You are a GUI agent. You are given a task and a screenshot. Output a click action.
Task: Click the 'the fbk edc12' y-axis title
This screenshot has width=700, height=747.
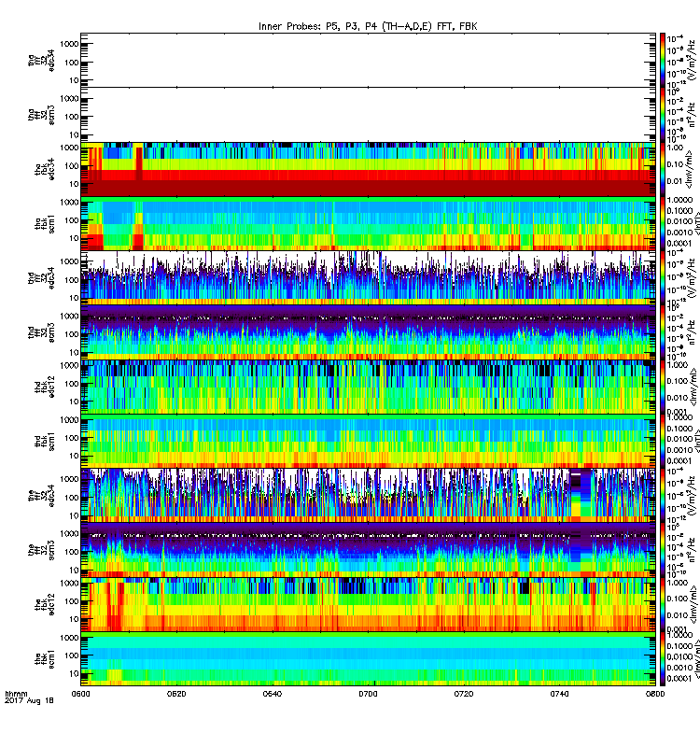tap(45, 604)
